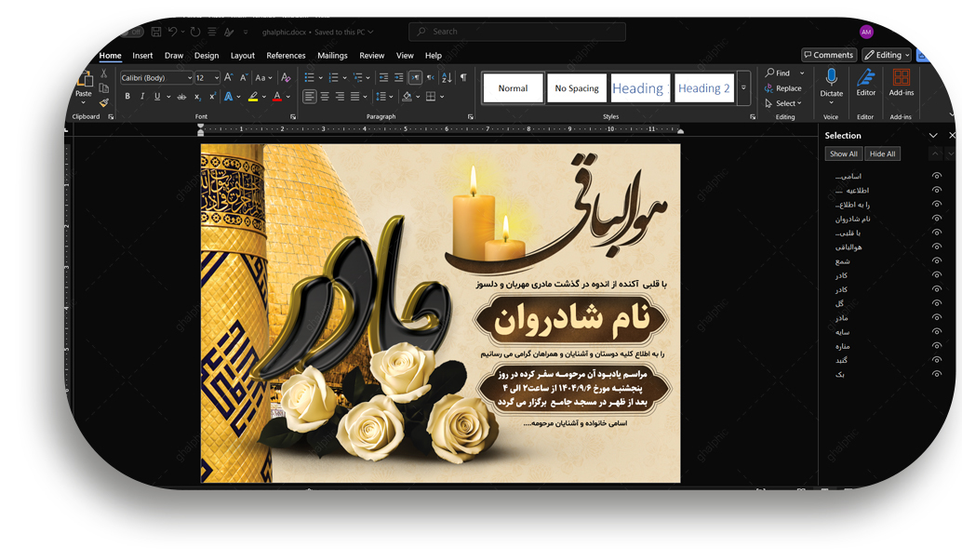Center align the paragraph text

[325, 97]
